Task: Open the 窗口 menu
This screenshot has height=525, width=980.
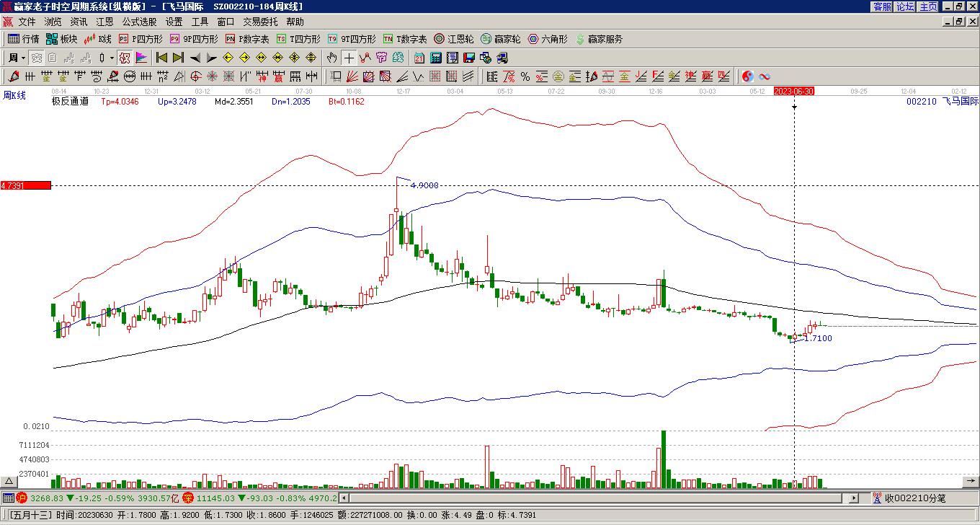Action: tap(226, 22)
